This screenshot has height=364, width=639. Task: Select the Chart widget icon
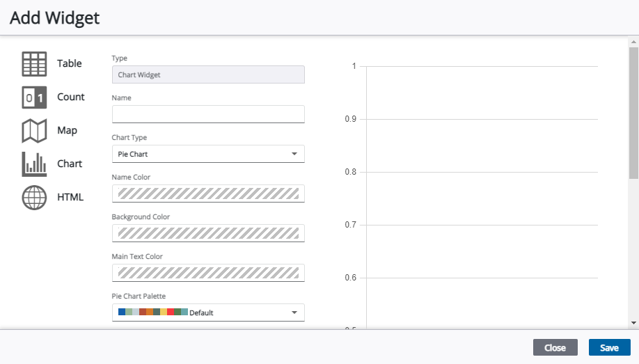34,164
